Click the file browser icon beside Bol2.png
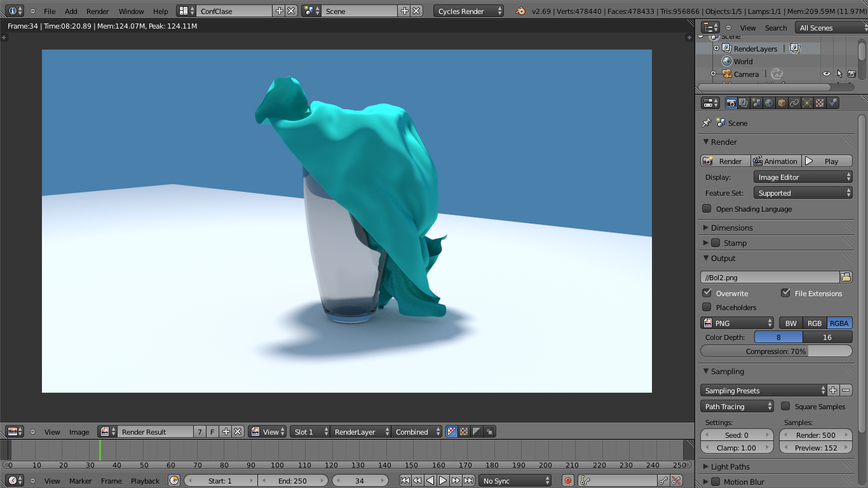This screenshot has width=868, height=488. pyautogui.click(x=846, y=276)
